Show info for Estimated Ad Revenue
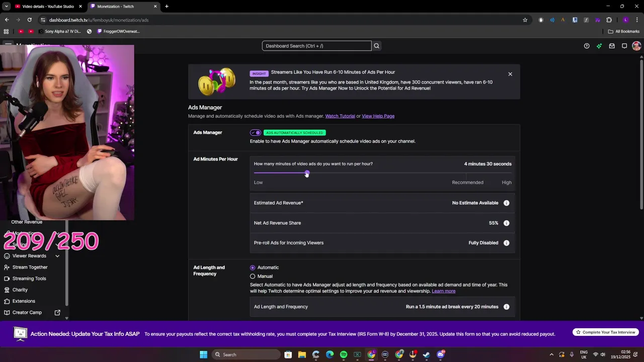Viewport: 644px width, 362px height. [x=507, y=203]
